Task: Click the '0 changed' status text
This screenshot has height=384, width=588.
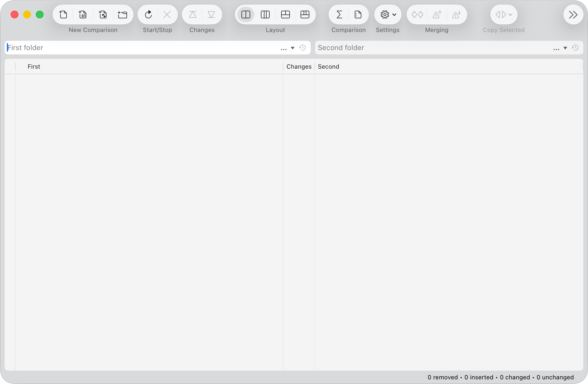Action: (x=515, y=377)
